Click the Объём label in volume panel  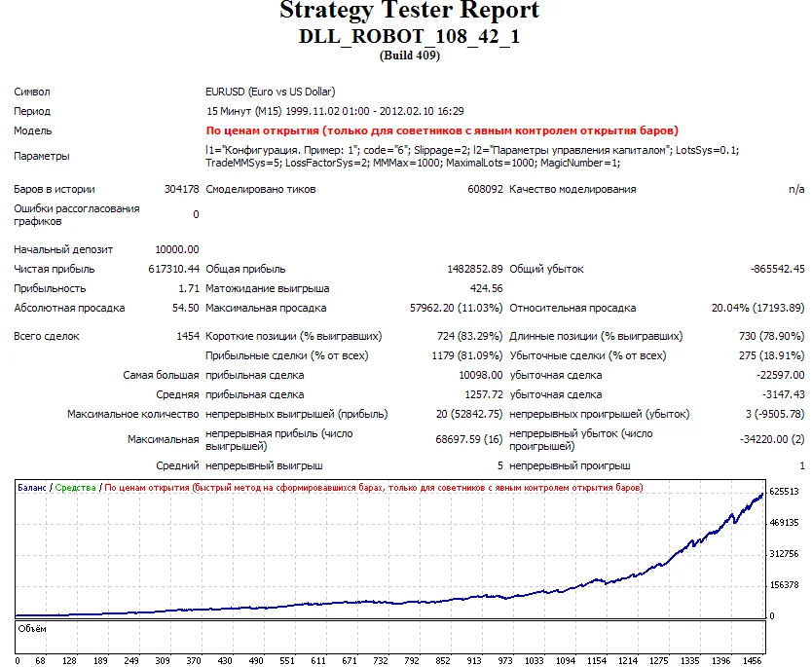pos(32,629)
